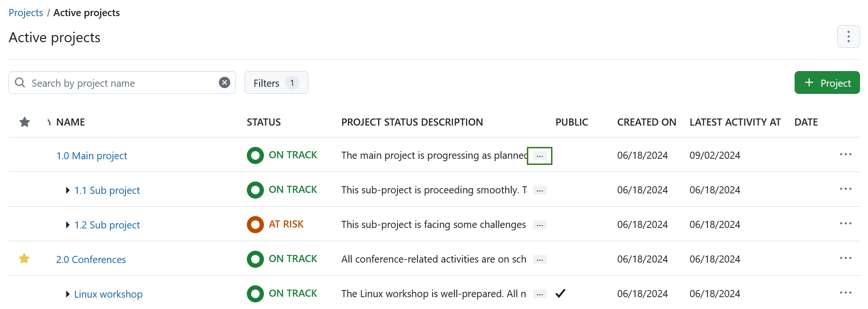This screenshot has height=309, width=868.
Task: Navigate to Projects via the breadcrumb link
Action: click(x=26, y=12)
